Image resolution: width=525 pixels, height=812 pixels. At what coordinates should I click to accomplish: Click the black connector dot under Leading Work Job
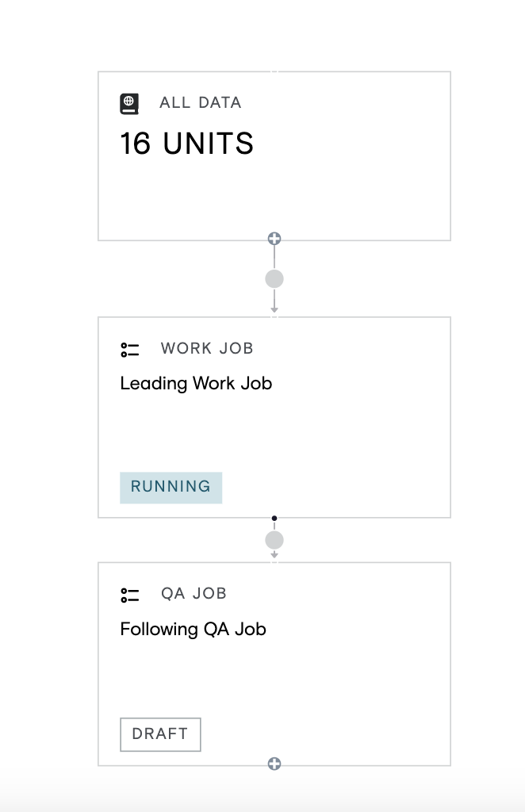click(x=274, y=518)
